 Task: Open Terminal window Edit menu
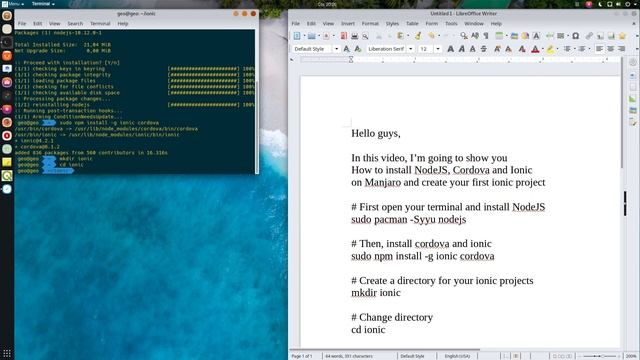tap(38, 24)
